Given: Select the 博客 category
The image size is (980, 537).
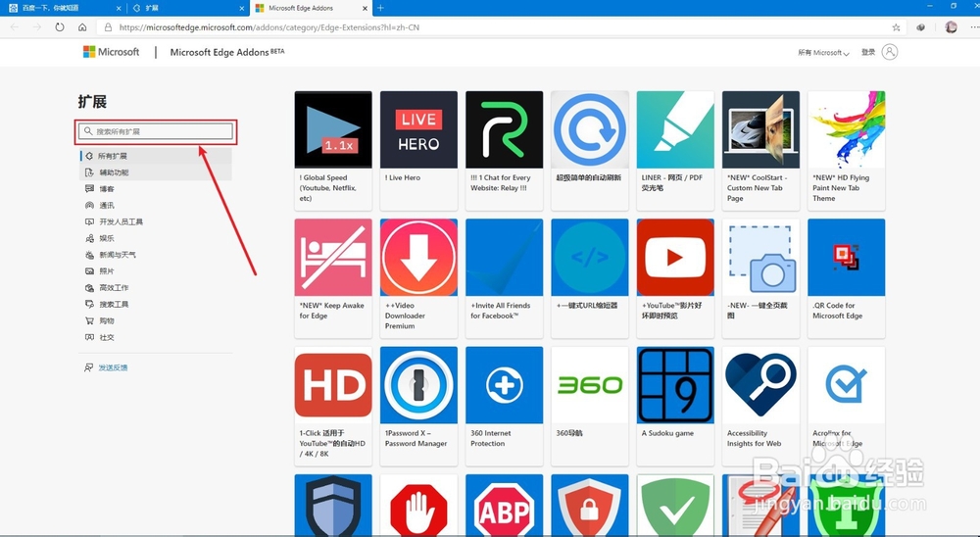Looking at the screenshot, I should 156,189.
